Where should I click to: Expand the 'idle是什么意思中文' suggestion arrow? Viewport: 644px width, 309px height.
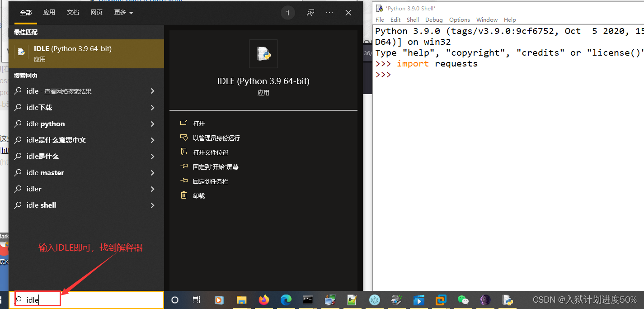pyautogui.click(x=152, y=140)
